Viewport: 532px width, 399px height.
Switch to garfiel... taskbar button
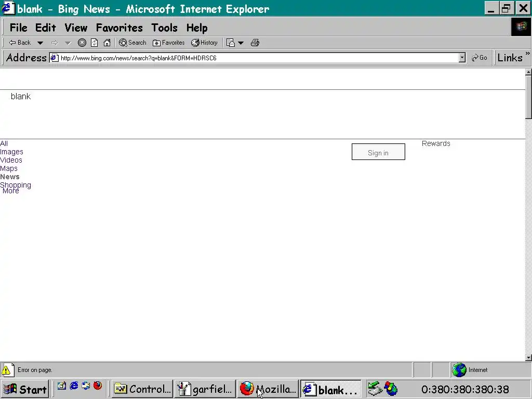click(x=205, y=389)
